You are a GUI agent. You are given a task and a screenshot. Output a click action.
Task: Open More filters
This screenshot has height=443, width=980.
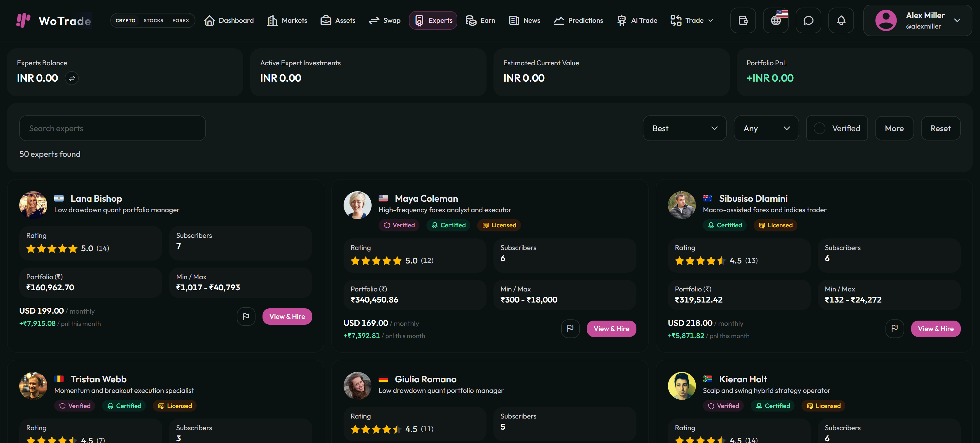(x=894, y=129)
